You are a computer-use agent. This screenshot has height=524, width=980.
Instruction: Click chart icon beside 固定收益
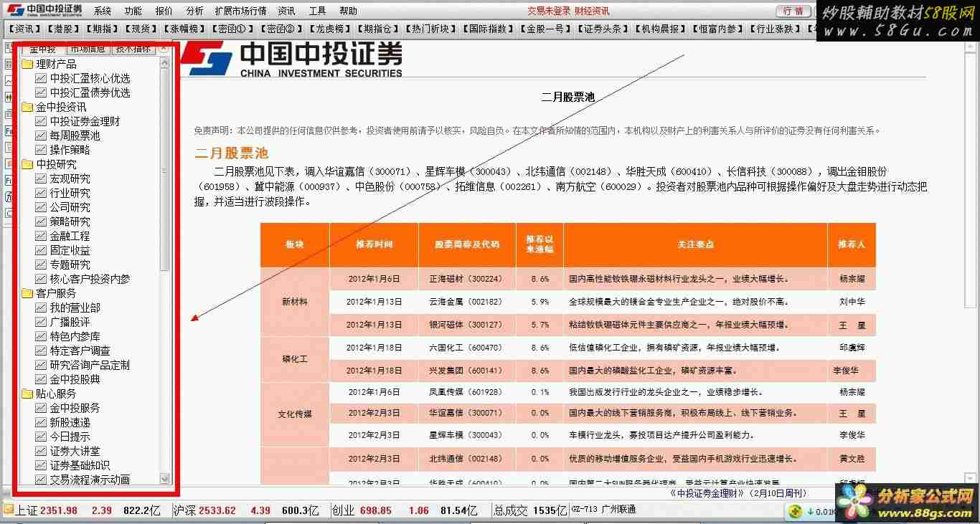tap(41, 250)
